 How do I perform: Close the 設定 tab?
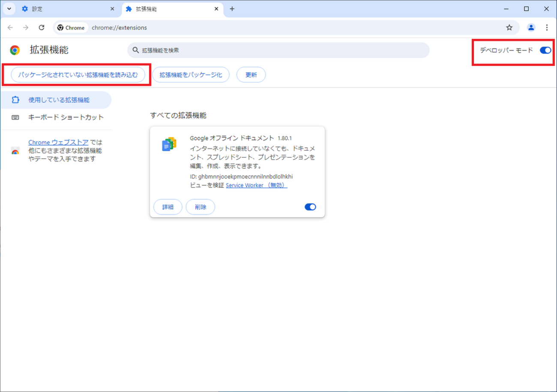[x=112, y=9]
